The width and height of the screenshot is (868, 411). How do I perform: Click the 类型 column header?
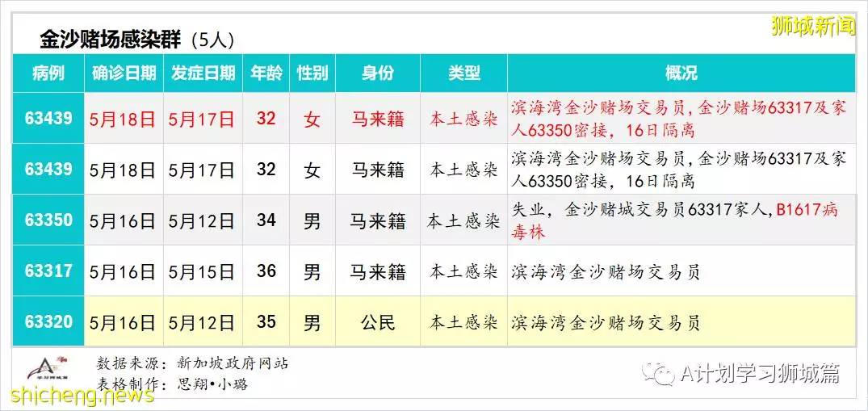(x=464, y=73)
